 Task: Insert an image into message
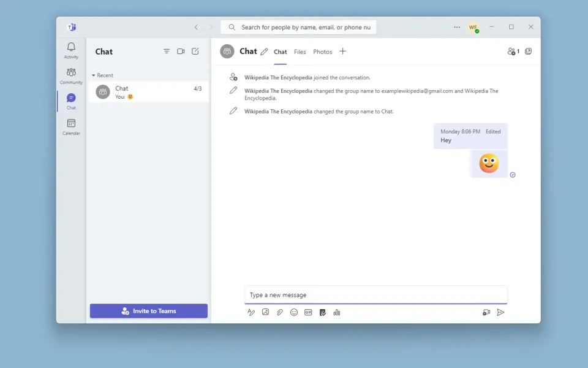click(x=265, y=312)
